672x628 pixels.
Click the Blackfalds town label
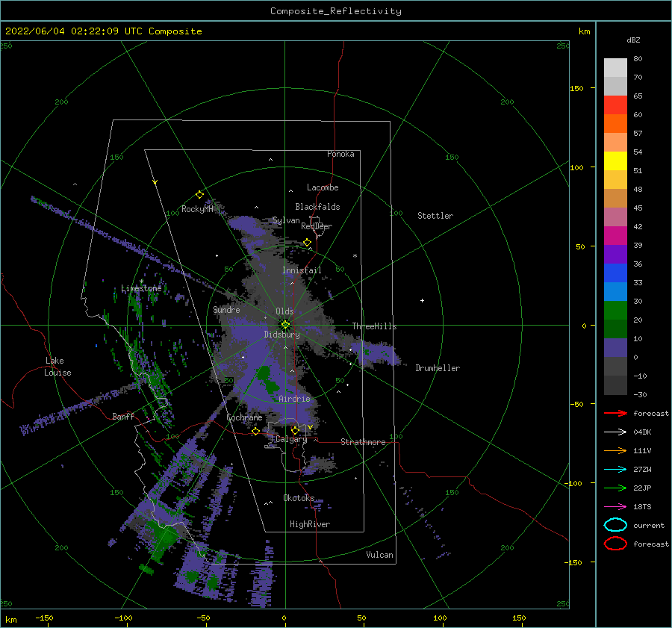click(317, 207)
